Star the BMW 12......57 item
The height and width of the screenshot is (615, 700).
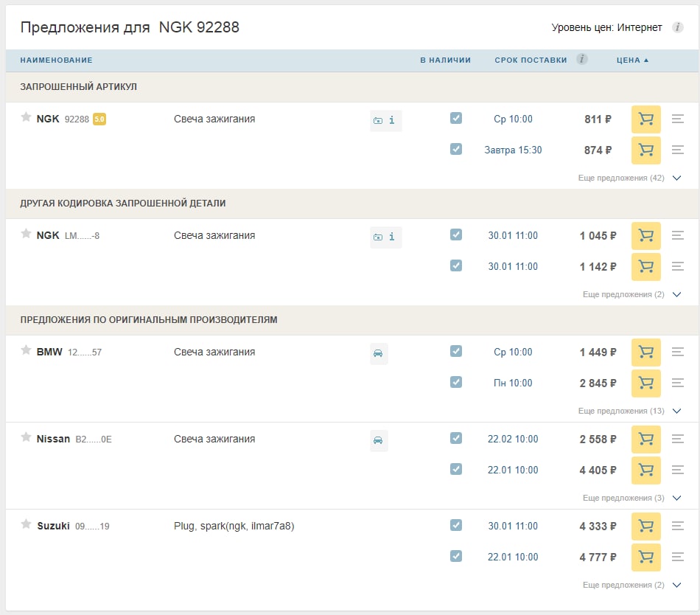pyautogui.click(x=26, y=350)
